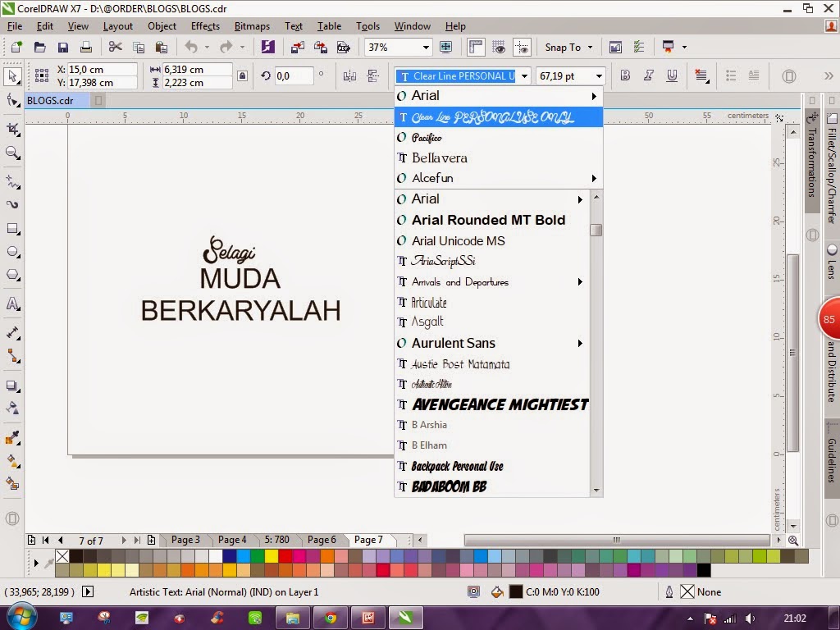Expand Aurulent Sans font family arrow

click(x=580, y=344)
